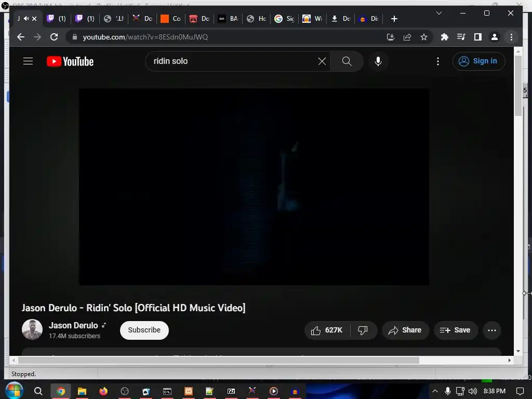This screenshot has height=399, width=532.
Task: Switch to the 'Dis' tab
Action: click(x=369, y=19)
